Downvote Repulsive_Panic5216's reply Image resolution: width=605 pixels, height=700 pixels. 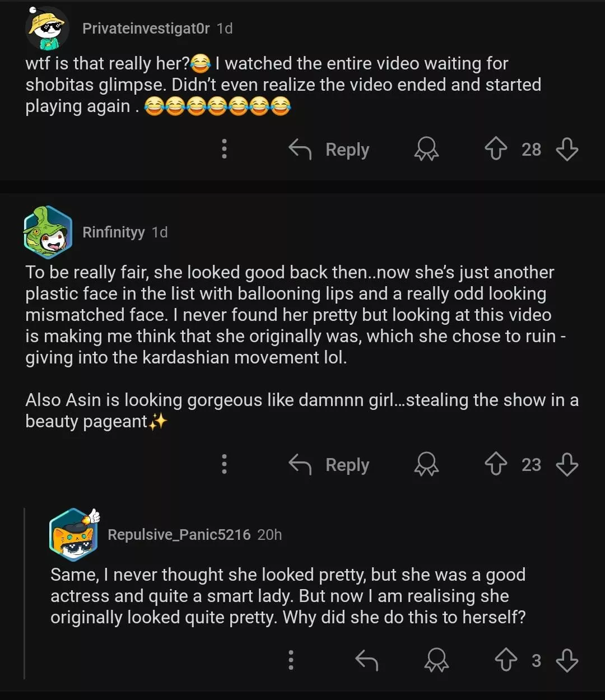tap(567, 660)
